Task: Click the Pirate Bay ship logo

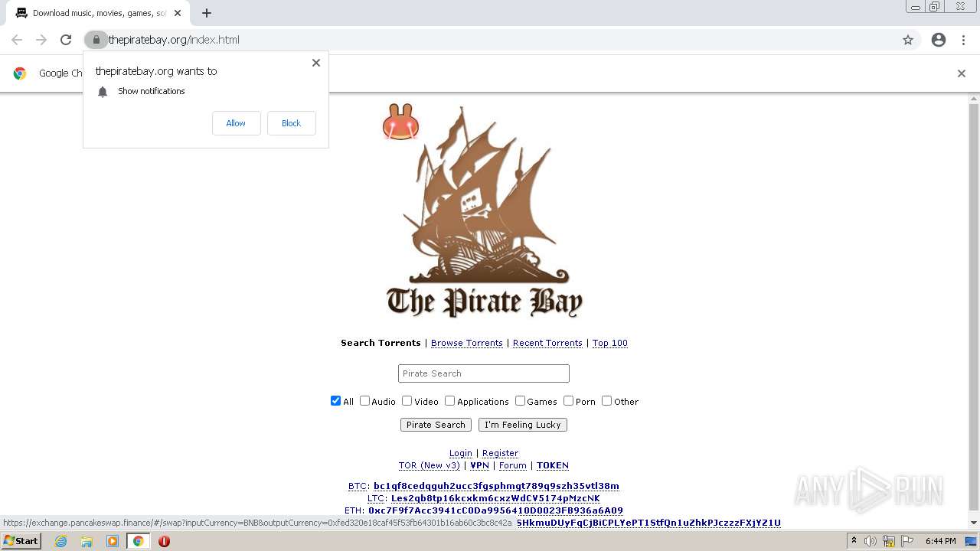Action: pos(485,212)
